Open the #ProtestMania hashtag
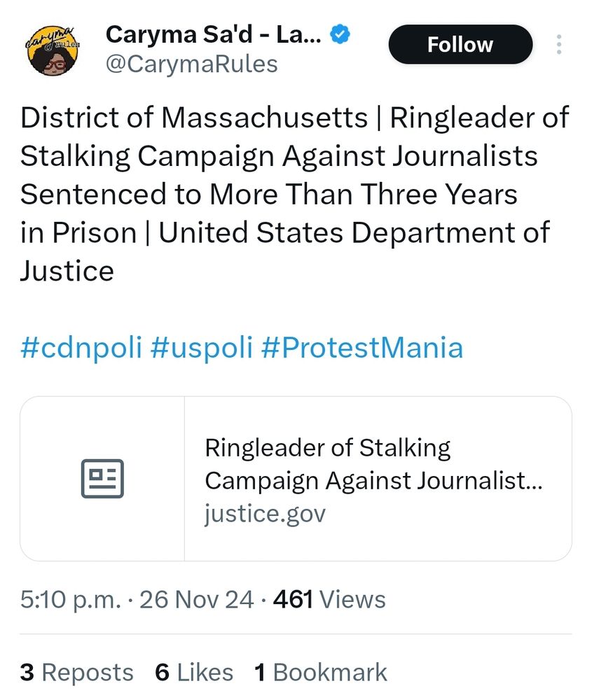Image resolution: width=592 pixels, height=700 pixels. (x=363, y=347)
